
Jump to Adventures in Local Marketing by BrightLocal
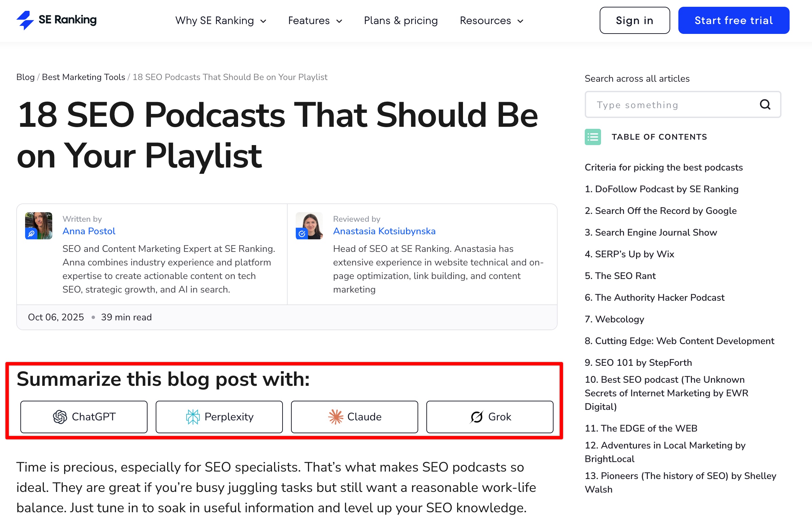[x=665, y=452]
